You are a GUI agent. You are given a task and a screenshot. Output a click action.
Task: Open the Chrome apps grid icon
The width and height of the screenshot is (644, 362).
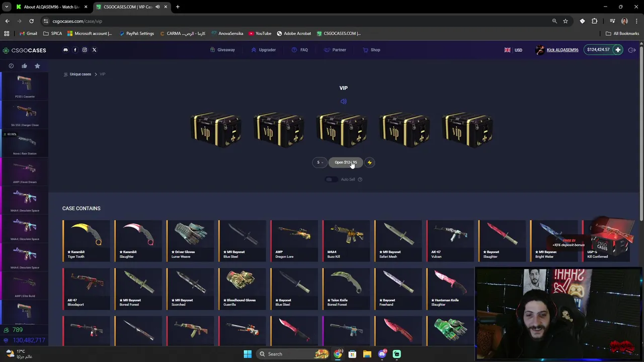[x=7, y=33]
